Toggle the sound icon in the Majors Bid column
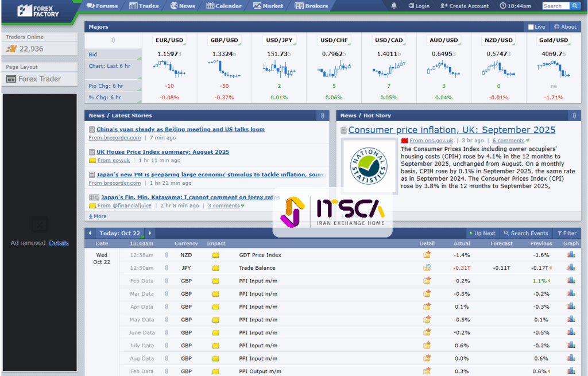Screen dimensions: 588x376 click(113, 40)
